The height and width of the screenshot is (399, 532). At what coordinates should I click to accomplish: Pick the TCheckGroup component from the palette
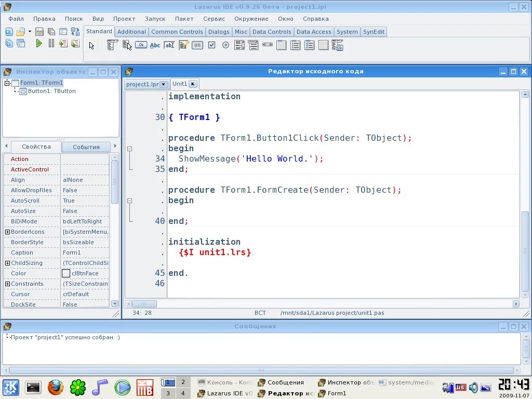point(310,45)
